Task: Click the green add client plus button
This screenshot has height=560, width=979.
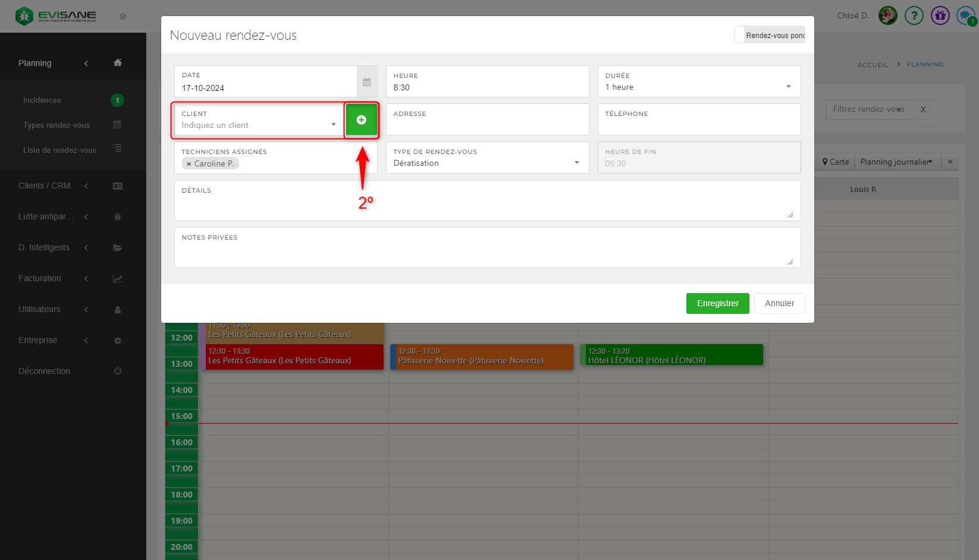Action: [361, 120]
